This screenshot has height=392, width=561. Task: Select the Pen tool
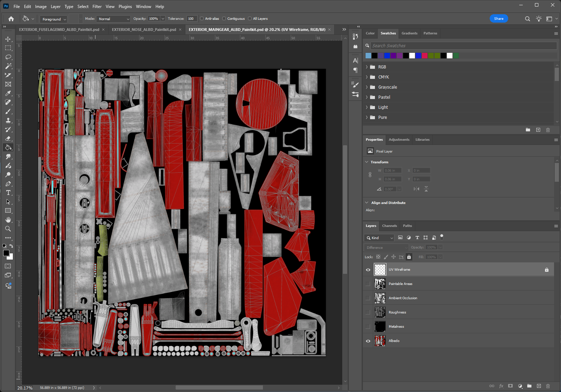[x=8, y=183]
